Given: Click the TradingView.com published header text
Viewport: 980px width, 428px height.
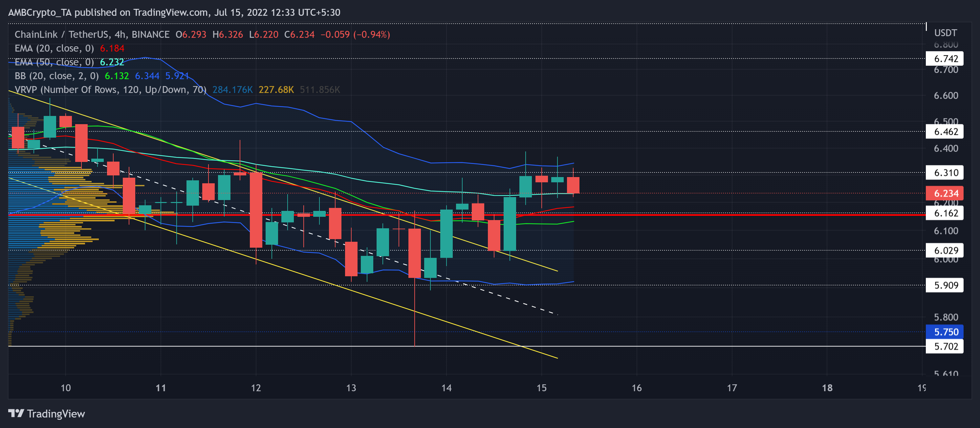Looking at the screenshot, I should [x=174, y=12].
